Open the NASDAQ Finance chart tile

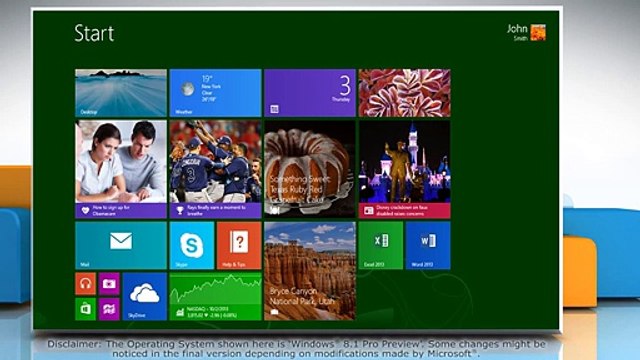coord(215,296)
